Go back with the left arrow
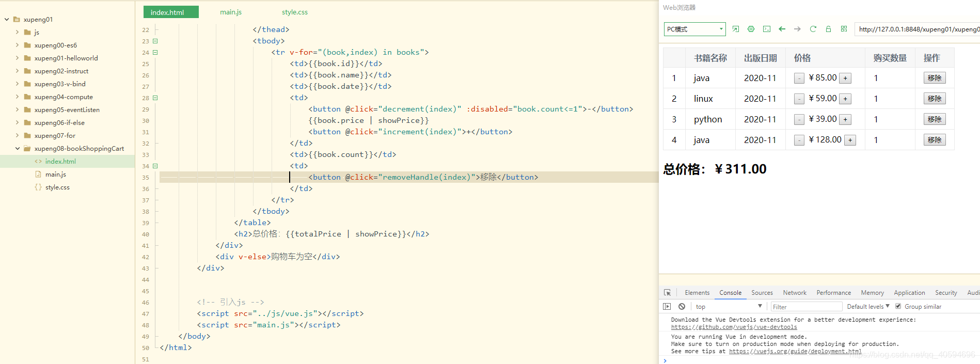The image size is (980, 364). (782, 29)
